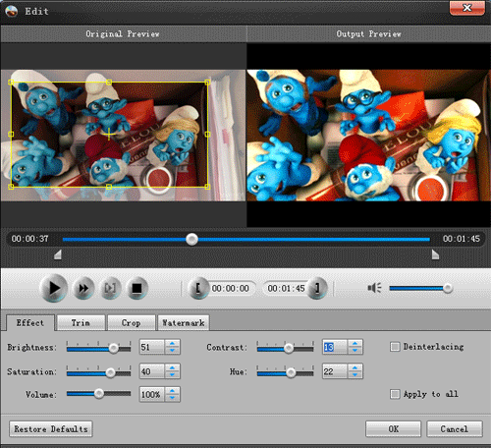Click the Cancel button
The width and height of the screenshot is (491, 448).
tap(455, 429)
